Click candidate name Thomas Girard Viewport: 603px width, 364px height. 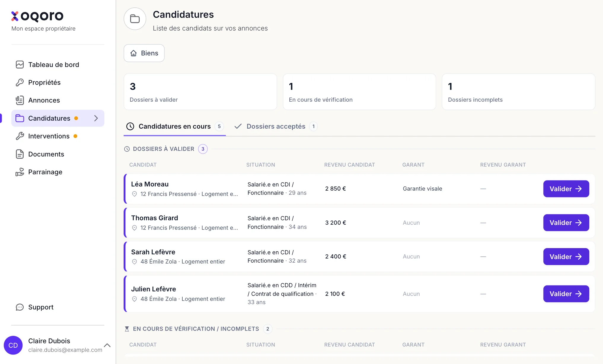point(154,218)
